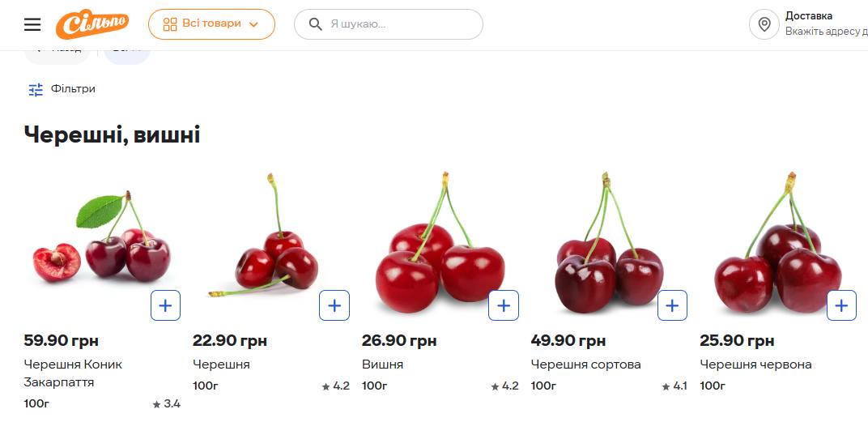
Task: Click the Черешня червона product image
Action: 777,243
